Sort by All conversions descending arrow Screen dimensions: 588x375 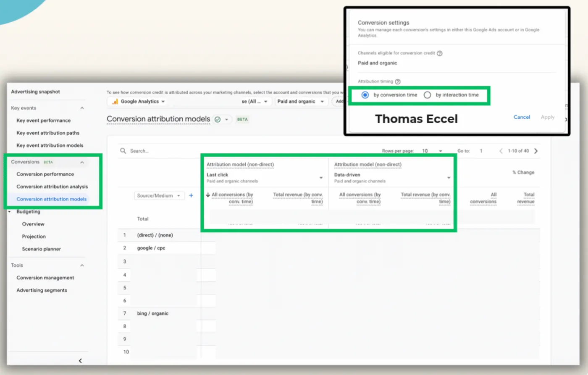click(x=208, y=195)
